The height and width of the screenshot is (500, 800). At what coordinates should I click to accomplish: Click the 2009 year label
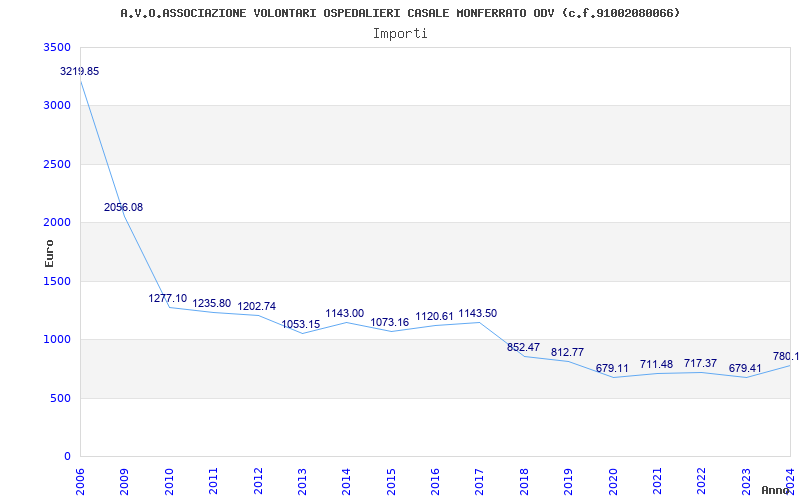124,481
